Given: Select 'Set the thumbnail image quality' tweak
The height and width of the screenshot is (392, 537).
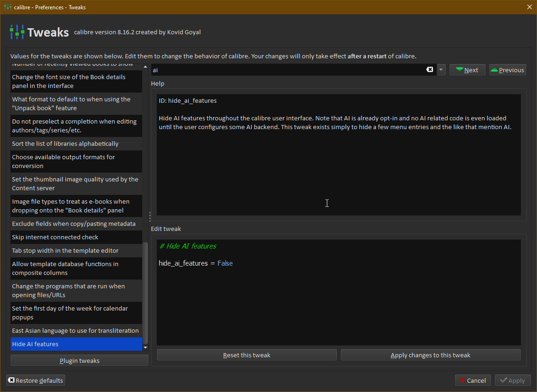Looking at the screenshot, I should (76, 184).
